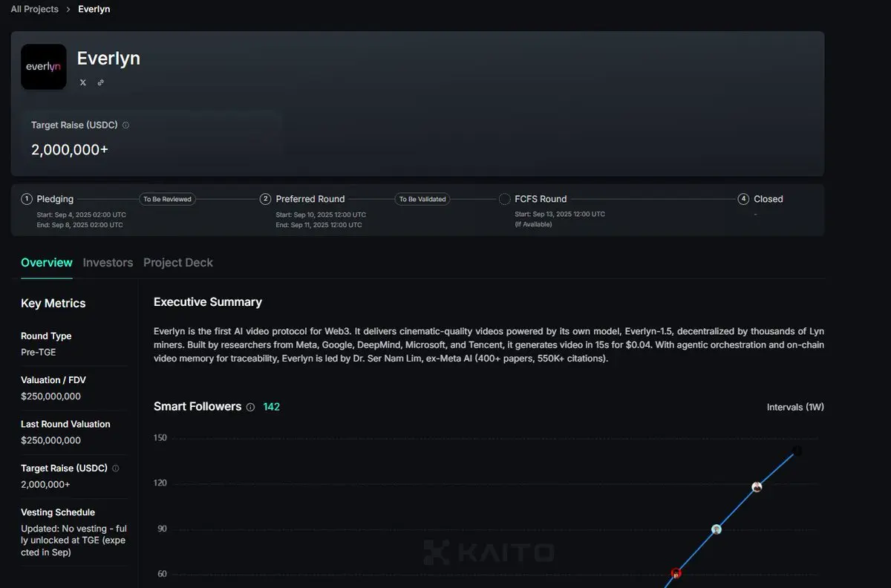
Task: Click Preferred Round end date Sep 11, 2025
Action: pos(319,225)
